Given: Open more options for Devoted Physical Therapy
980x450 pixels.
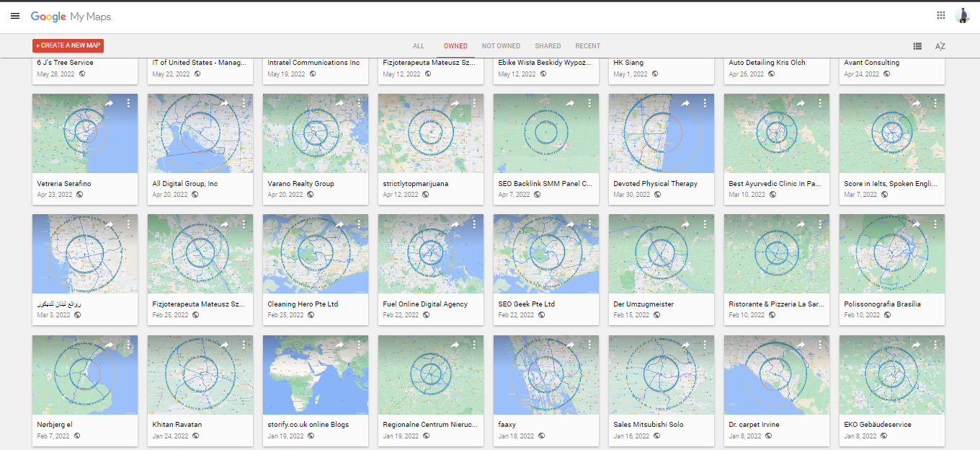Looking at the screenshot, I should 705,103.
